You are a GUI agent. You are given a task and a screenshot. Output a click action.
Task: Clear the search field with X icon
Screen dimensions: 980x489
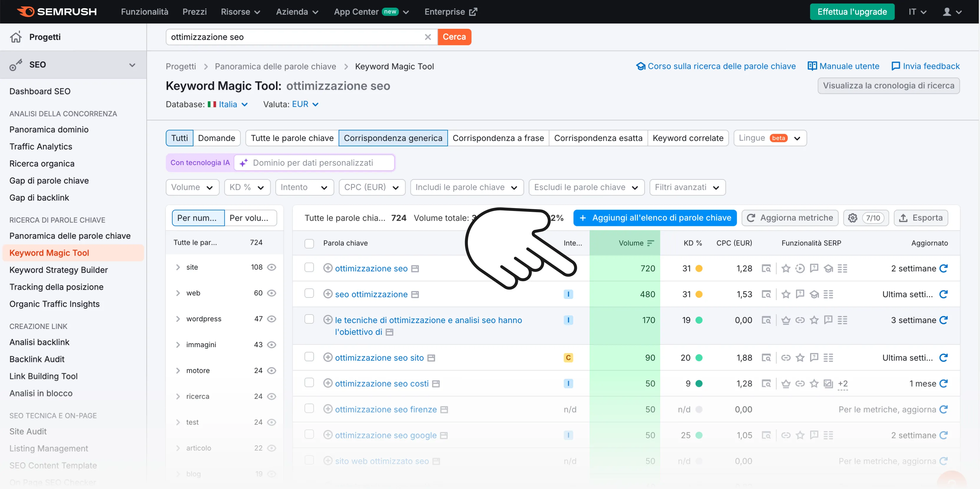coord(428,37)
